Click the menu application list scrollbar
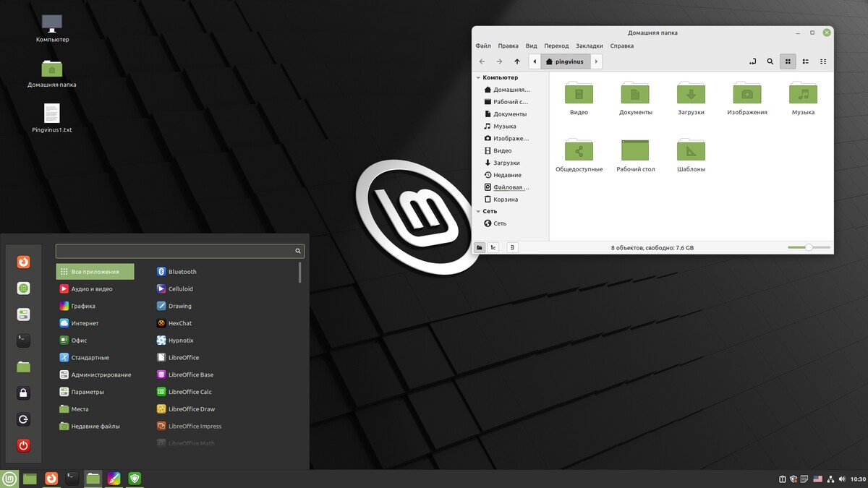 tap(300, 273)
